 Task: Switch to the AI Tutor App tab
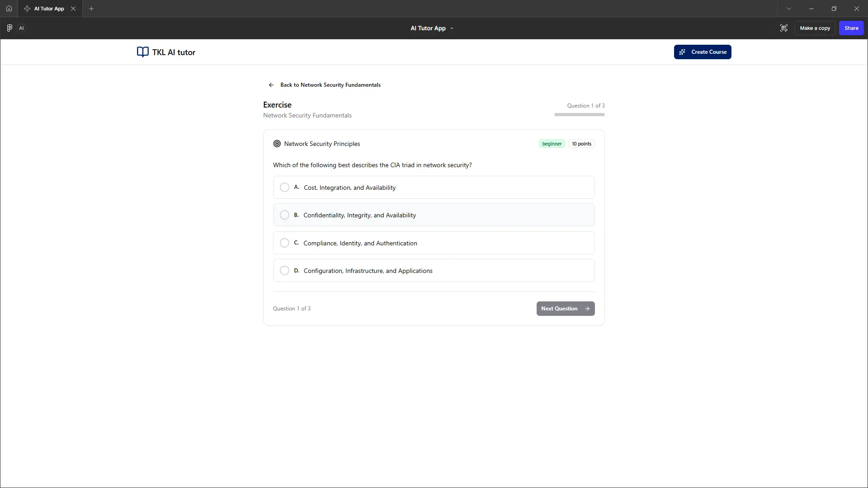click(x=49, y=9)
